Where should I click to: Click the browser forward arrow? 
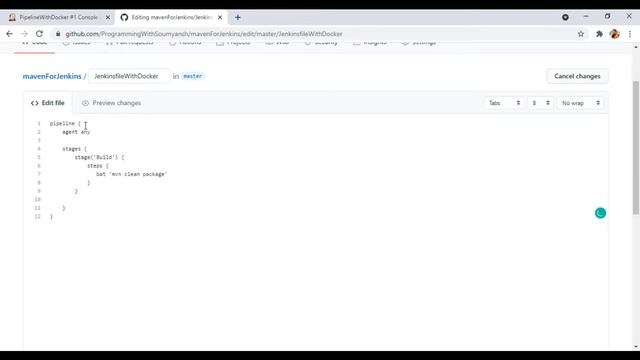[24, 34]
